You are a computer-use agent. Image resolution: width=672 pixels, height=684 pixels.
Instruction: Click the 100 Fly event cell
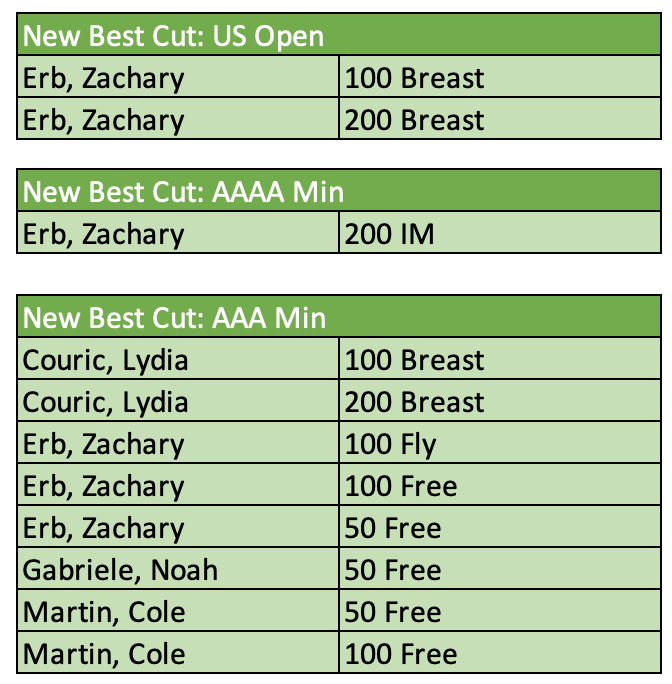point(391,444)
